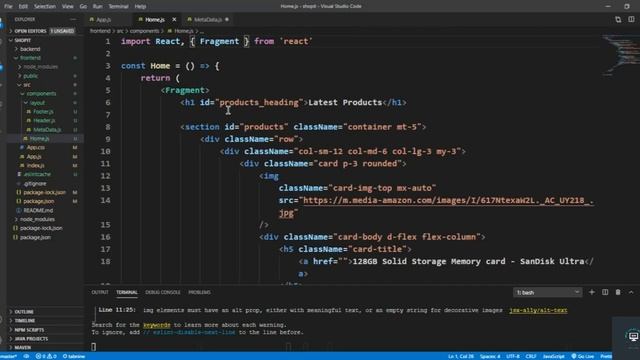Select Home.js in the file tree
The image size is (640, 360).
(39, 139)
